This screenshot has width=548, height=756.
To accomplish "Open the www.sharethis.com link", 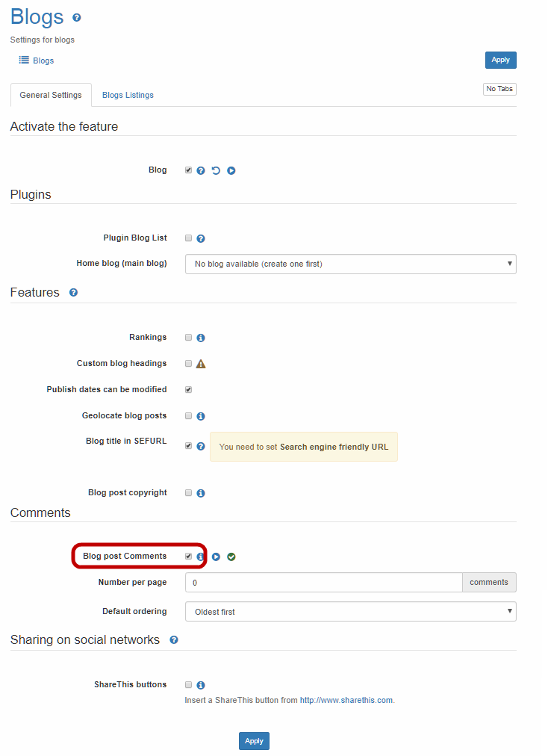I will [x=346, y=701].
